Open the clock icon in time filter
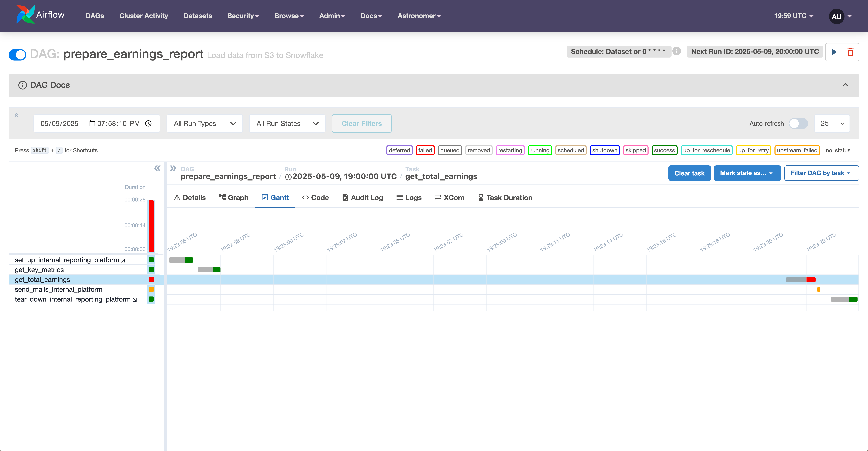This screenshot has height=451, width=868. pos(148,123)
